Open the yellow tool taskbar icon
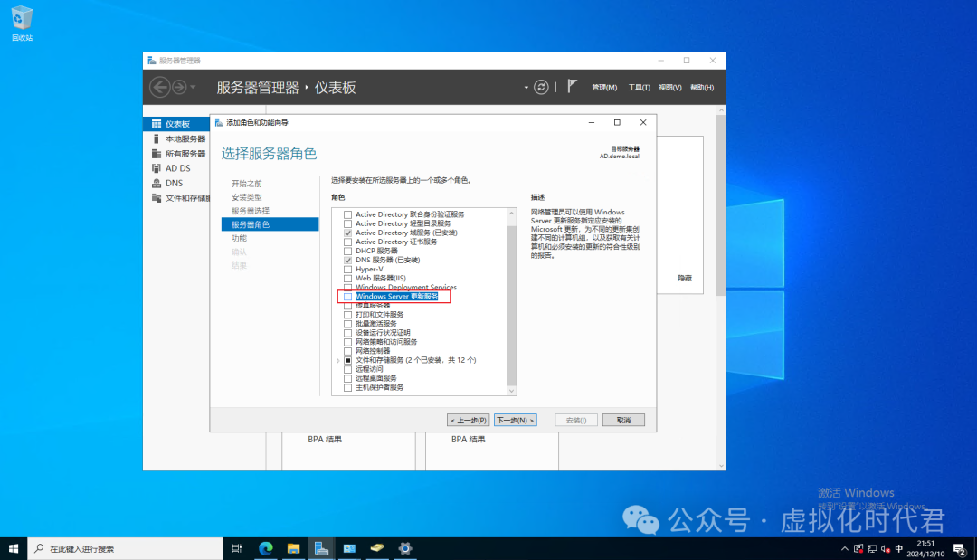Viewport: 977px width, 560px height. click(377, 549)
